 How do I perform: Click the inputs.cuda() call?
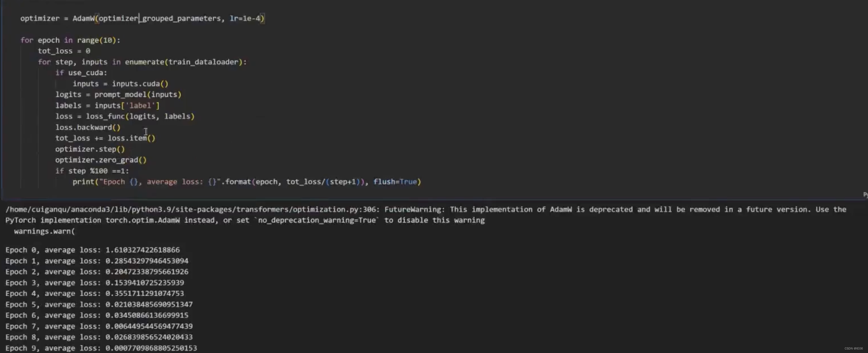click(140, 84)
